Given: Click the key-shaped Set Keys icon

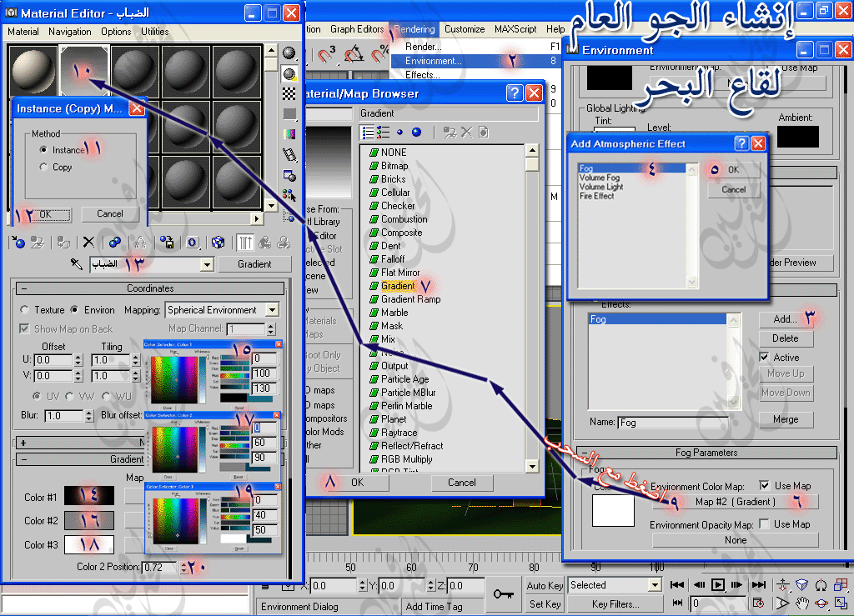Looking at the screenshot, I should 503,593.
